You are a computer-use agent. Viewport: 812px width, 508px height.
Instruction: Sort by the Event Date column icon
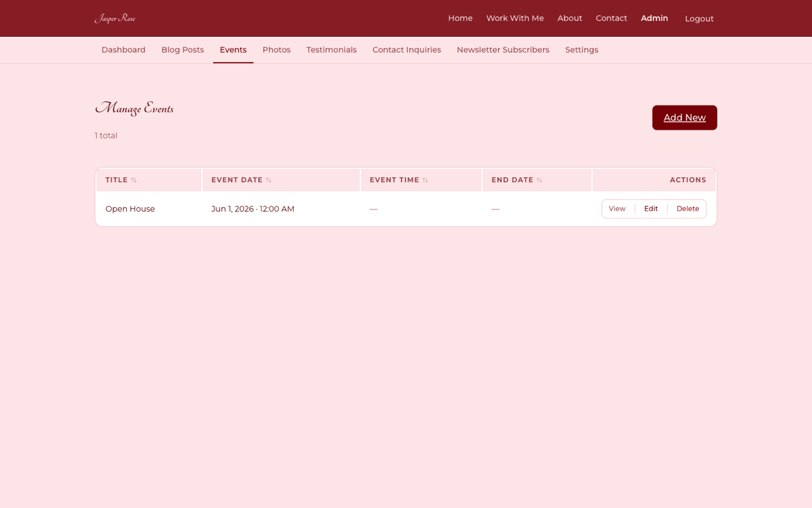(x=268, y=180)
